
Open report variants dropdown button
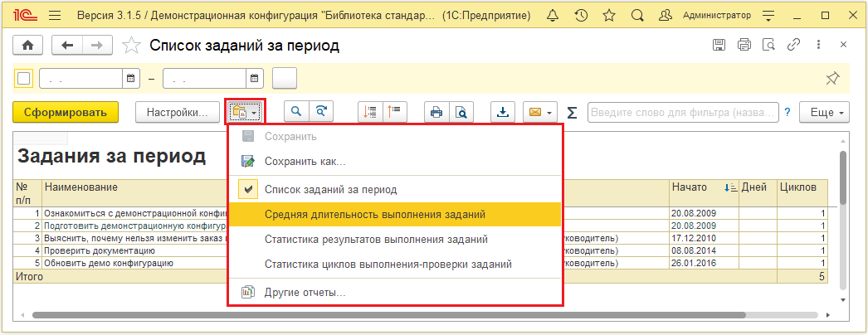(246, 112)
